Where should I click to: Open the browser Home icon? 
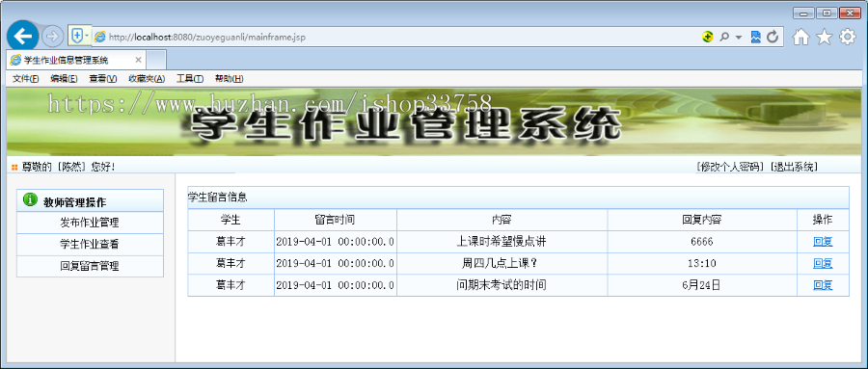point(800,37)
